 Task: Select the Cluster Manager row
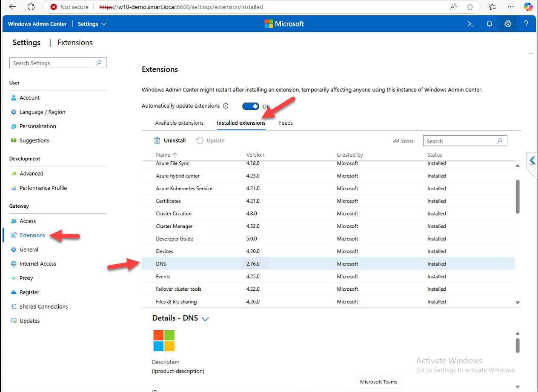tap(328, 226)
